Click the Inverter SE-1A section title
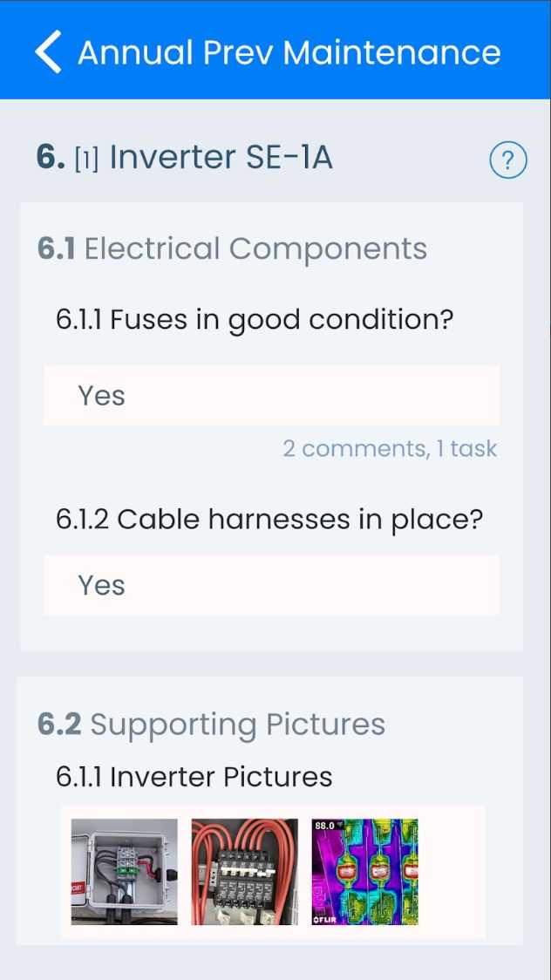The image size is (551, 980). tap(221, 158)
